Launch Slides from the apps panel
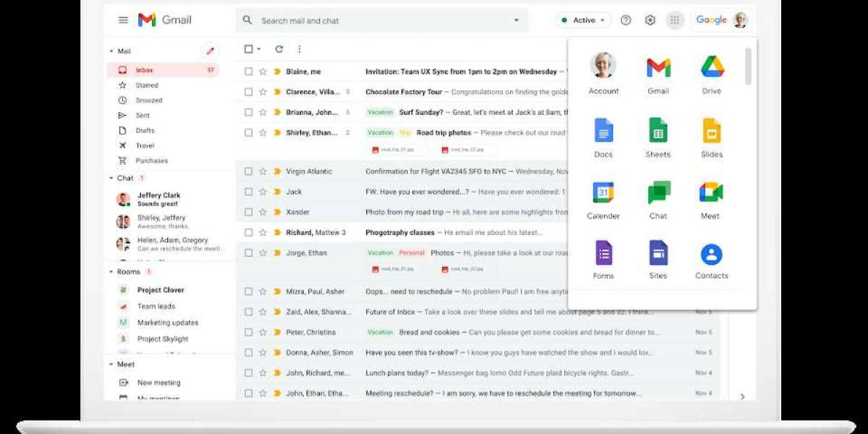Image resolution: width=868 pixels, height=434 pixels. pyautogui.click(x=712, y=137)
